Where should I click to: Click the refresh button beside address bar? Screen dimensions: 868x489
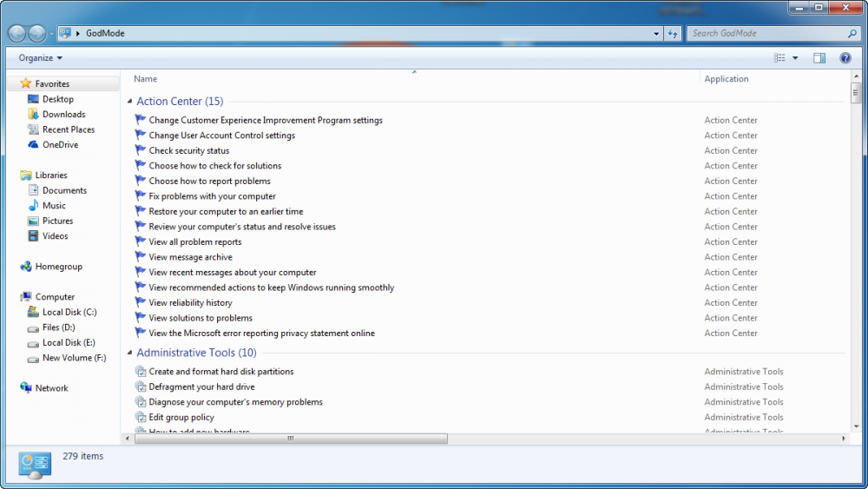[673, 34]
